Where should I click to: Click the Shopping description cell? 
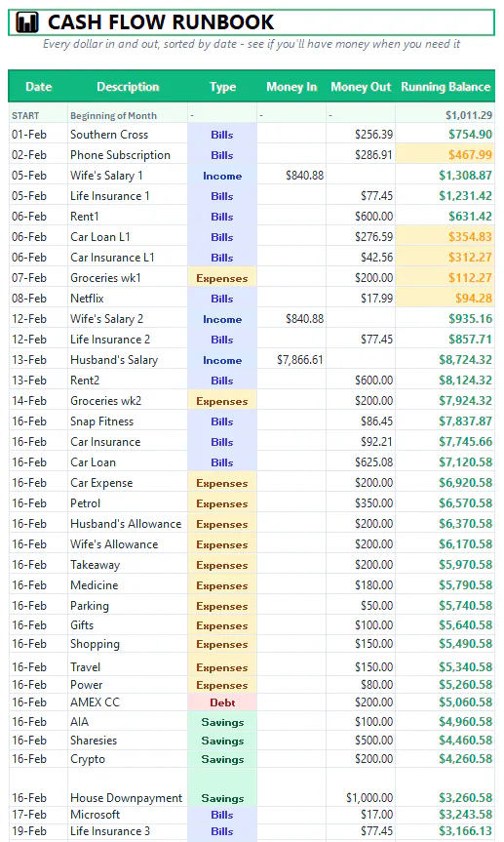coord(128,644)
